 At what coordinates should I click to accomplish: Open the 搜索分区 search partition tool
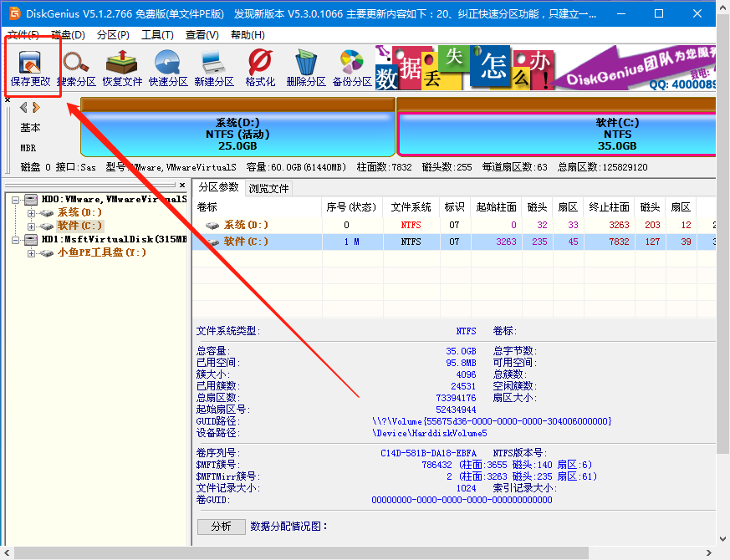coord(76,68)
